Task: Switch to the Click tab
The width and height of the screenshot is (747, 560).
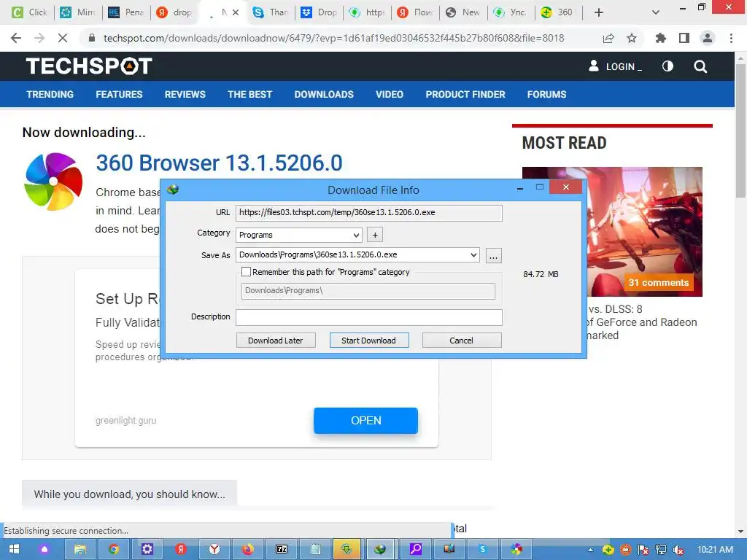Action: click(29, 12)
